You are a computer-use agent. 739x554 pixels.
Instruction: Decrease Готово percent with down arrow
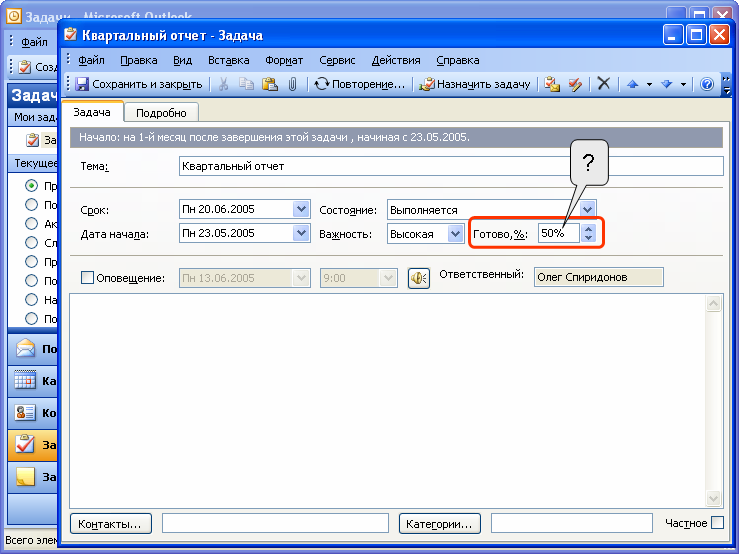click(588, 238)
